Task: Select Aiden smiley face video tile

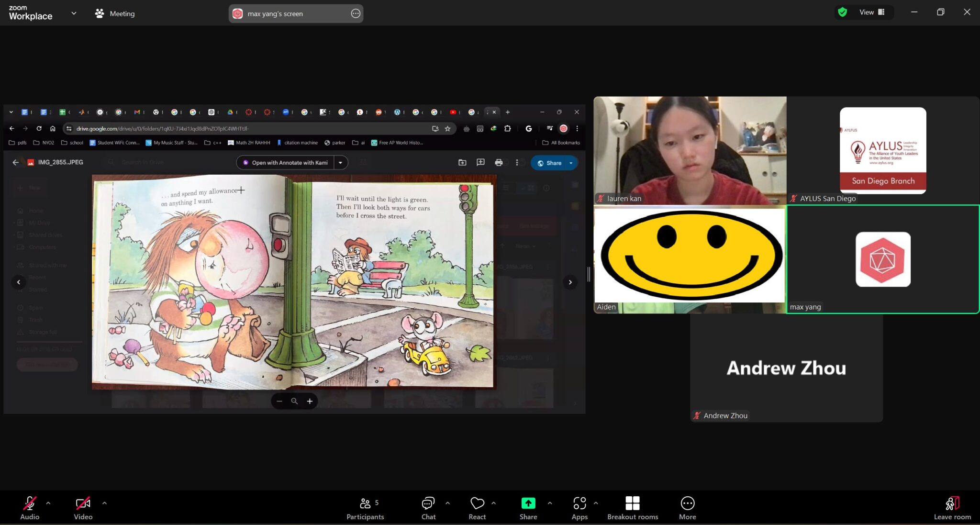Action: coord(690,259)
